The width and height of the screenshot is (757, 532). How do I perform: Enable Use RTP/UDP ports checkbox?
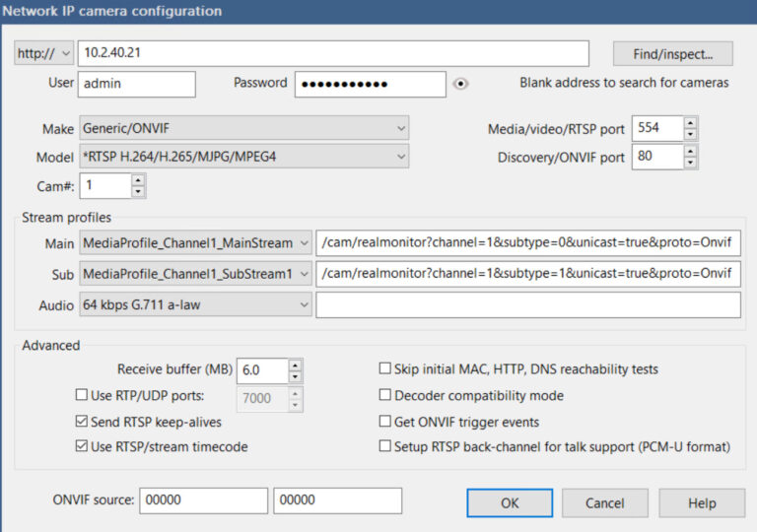click(x=82, y=396)
